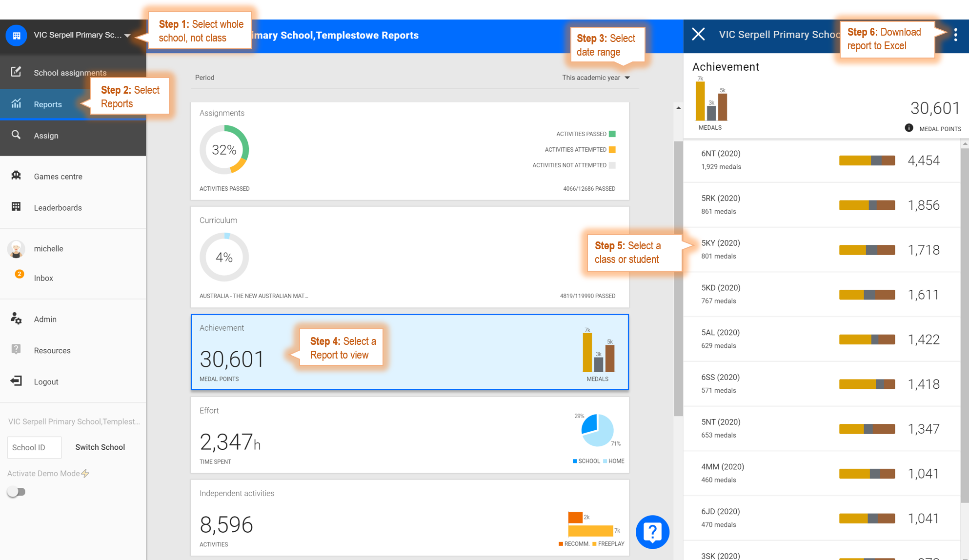Click the Admin gear-person icon
The width and height of the screenshot is (969, 560).
click(x=16, y=319)
